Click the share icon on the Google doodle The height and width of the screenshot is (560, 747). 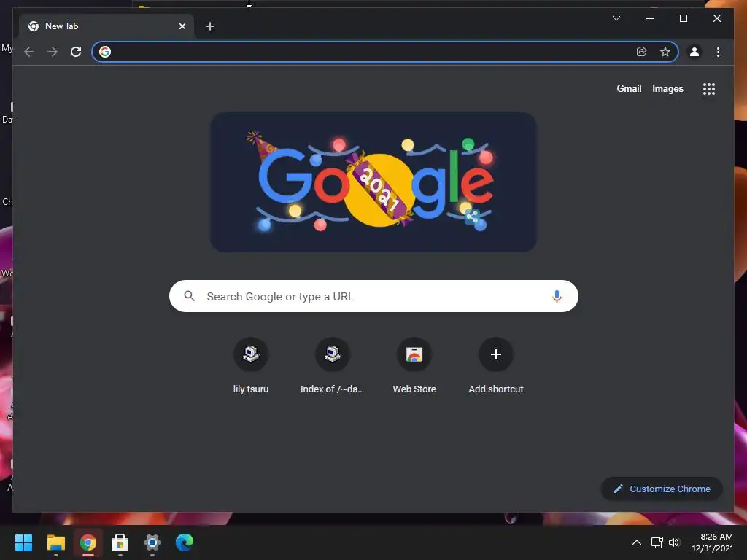pyautogui.click(x=472, y=217)
